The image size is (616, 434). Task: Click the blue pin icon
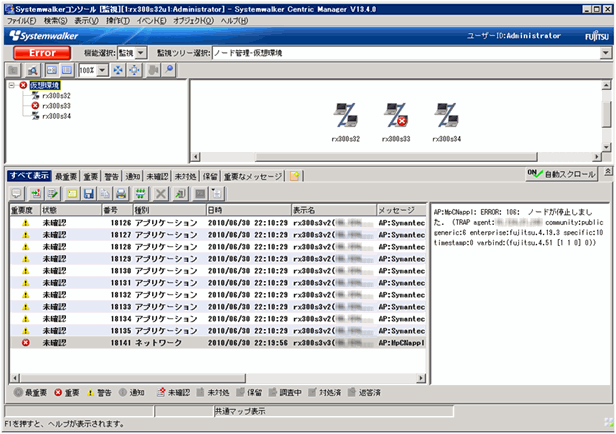(169, 70)
